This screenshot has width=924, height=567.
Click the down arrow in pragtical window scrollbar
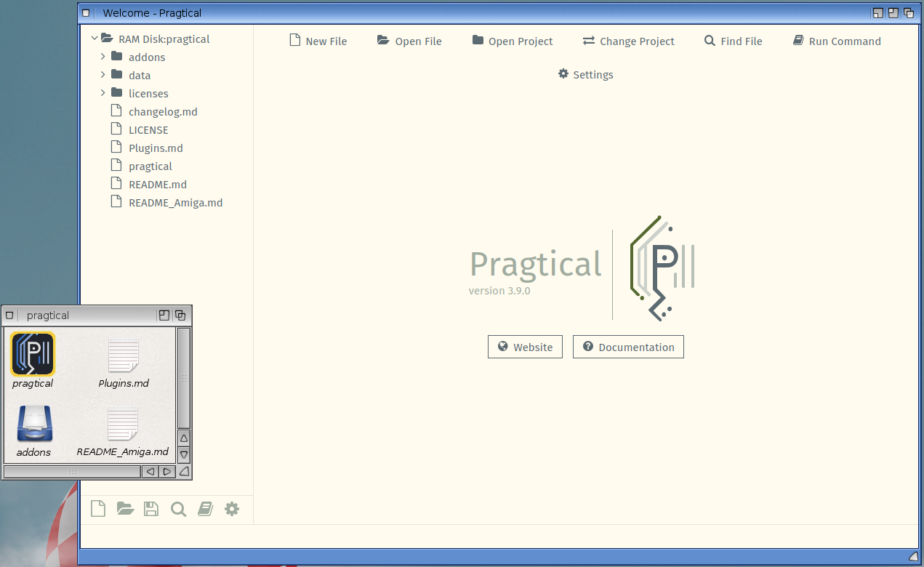[184, 455]
